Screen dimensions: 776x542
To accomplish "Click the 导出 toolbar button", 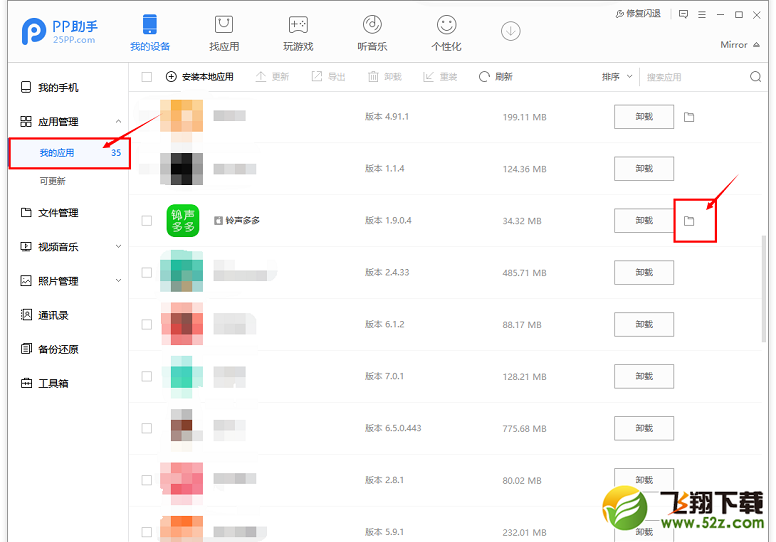I will [328, 77].
